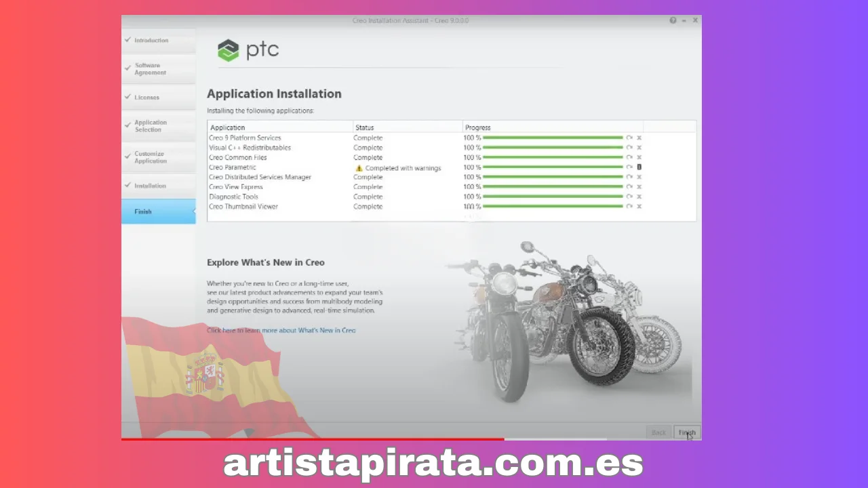Click checkmark next to Installation step
Screen dimensions: 868x488
pyautogui.click(x=127, y=185)
